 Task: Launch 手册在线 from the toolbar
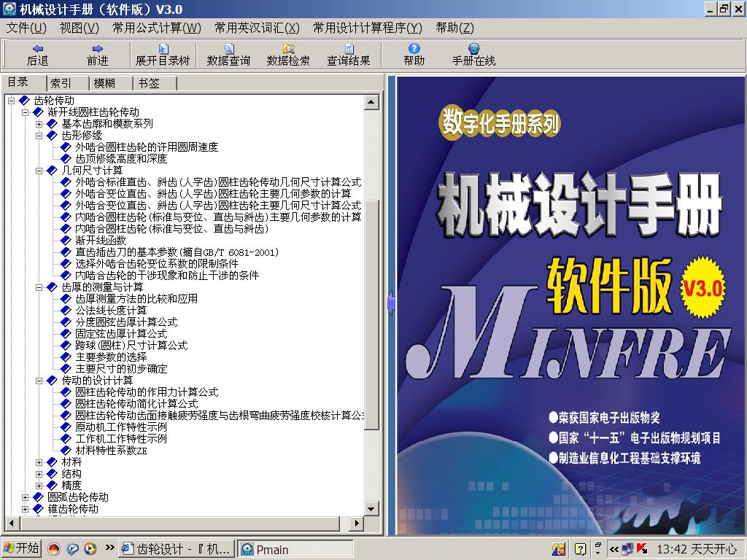(x=473, y=55)
